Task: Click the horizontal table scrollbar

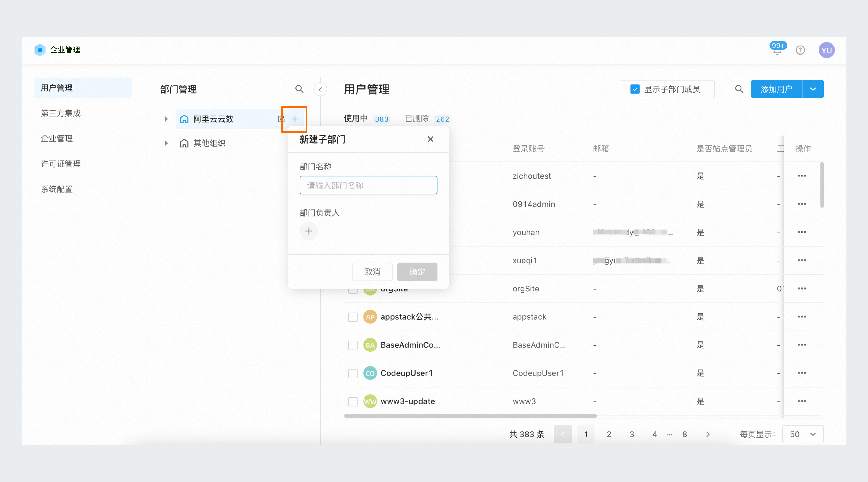Action: click(470, 416)
